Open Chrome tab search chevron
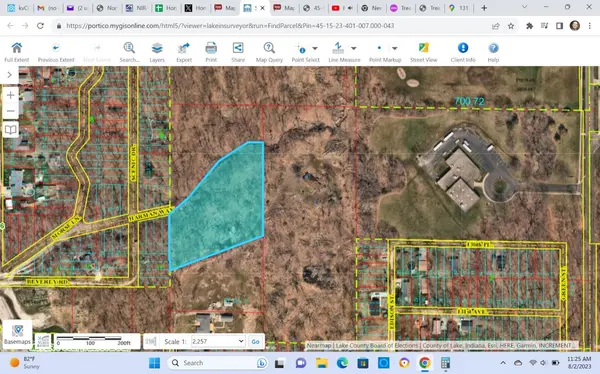600x374 pixels. coord(524,7)
